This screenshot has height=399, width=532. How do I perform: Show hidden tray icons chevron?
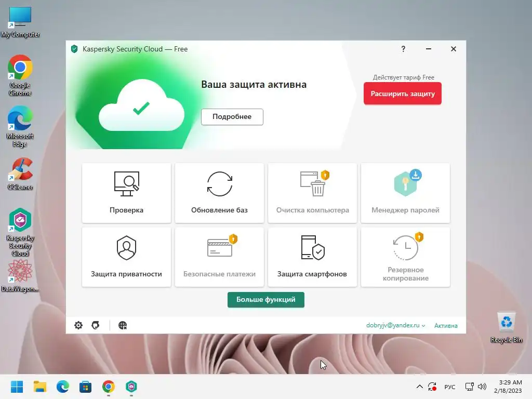(419, 387)
